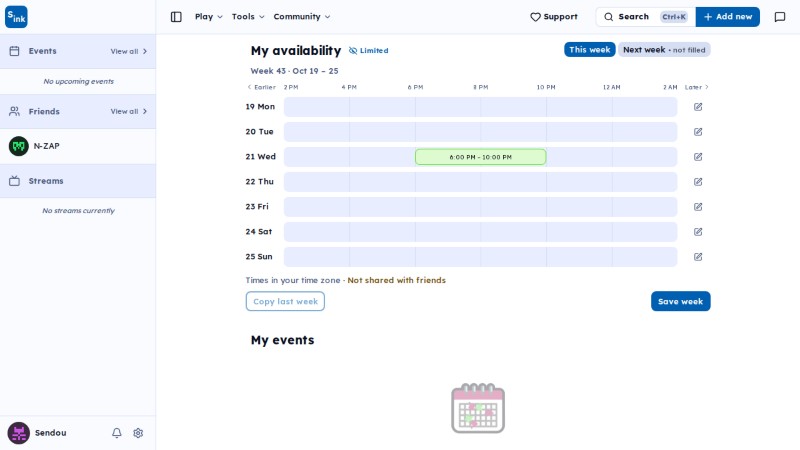Click the My availability heading
The height and width of the screenshot is (450, 800).
click(x=296, y=51)
